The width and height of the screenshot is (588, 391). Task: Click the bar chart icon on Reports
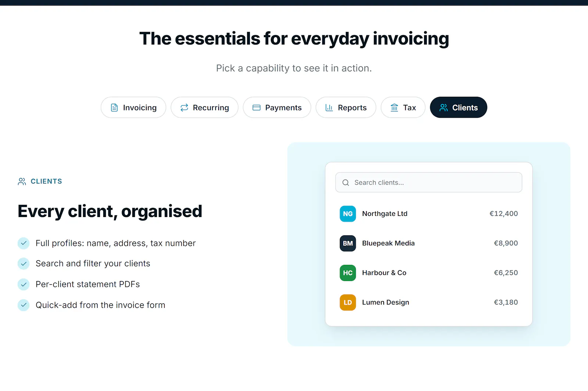(x=329, y=108)
